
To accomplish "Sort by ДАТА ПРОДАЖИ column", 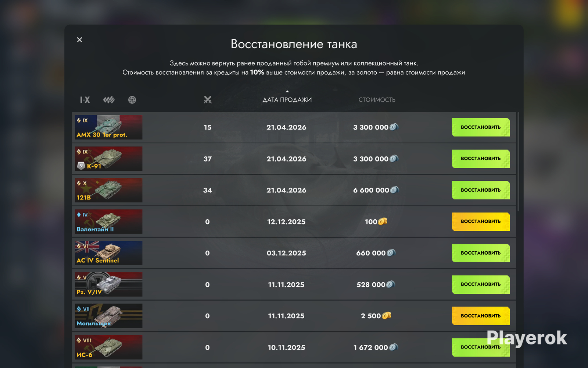I will pyautogui.click(x=287, y=100).
